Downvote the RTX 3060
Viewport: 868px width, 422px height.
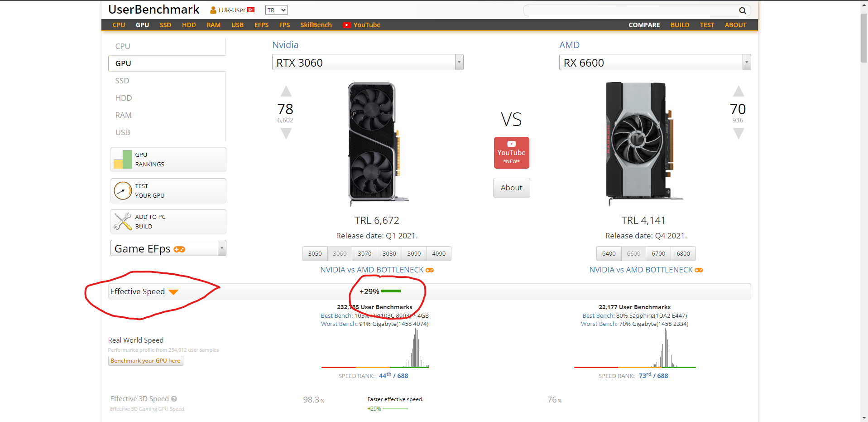click(286, 133)
